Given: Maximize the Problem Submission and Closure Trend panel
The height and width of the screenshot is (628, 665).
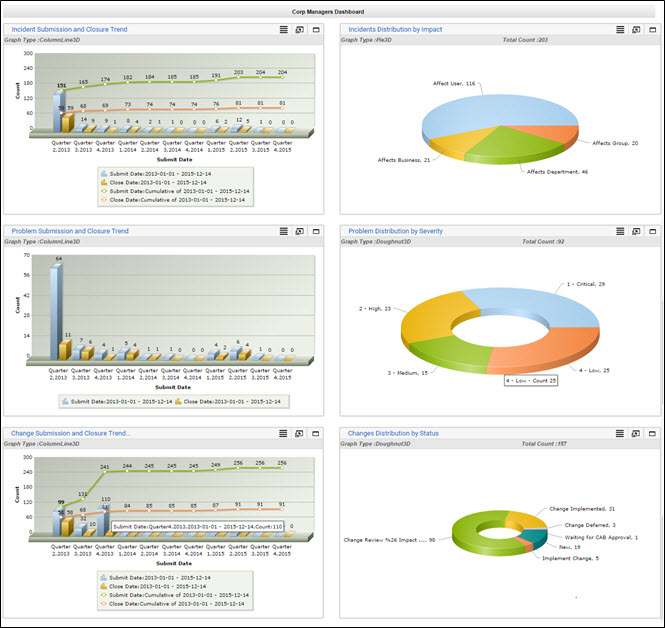Looking at the screenshot, I should pos(316,231).
